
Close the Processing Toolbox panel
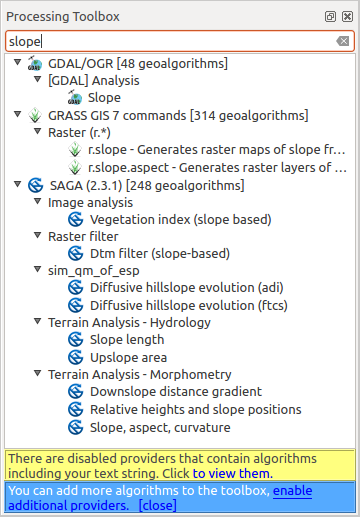point(347,16)
